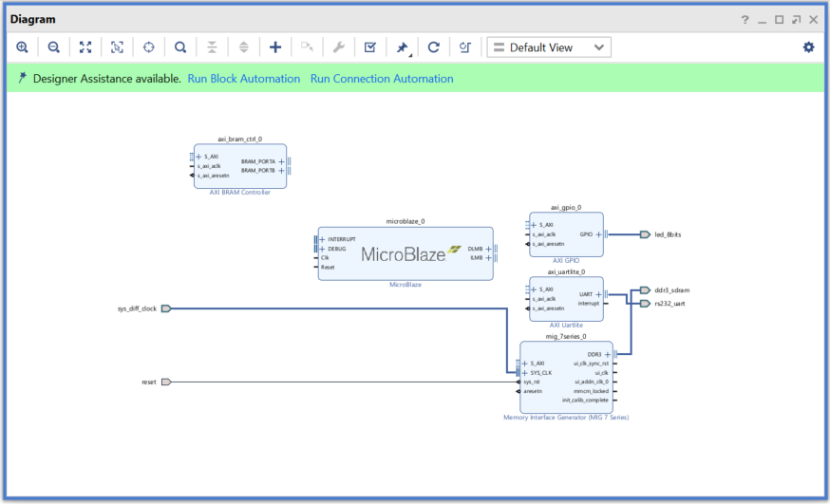This screenshot has height=504, width=830.
Task: Select the sys_diff_clock port
Action: tap(165, 308)
